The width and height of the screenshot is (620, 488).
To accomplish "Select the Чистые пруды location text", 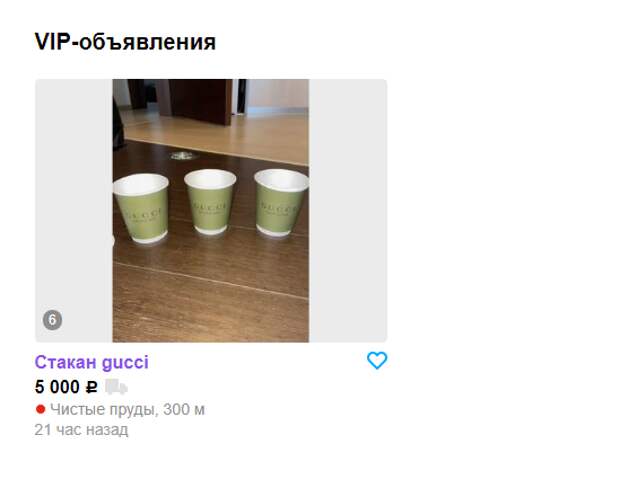I will 102,409.
